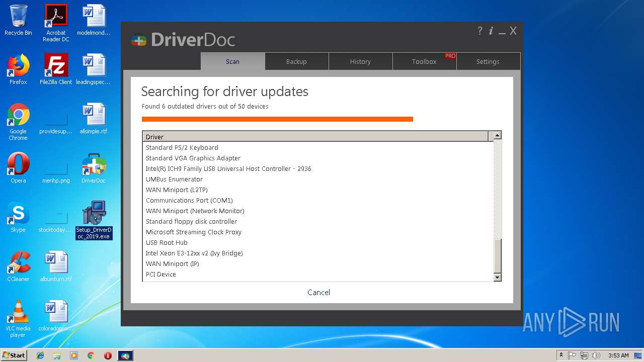The height and width of the screenshot is (362, 644).
Task: Select Intel ICH9 USB Universal Host Controller row
Action: click(x=317, y=168)
